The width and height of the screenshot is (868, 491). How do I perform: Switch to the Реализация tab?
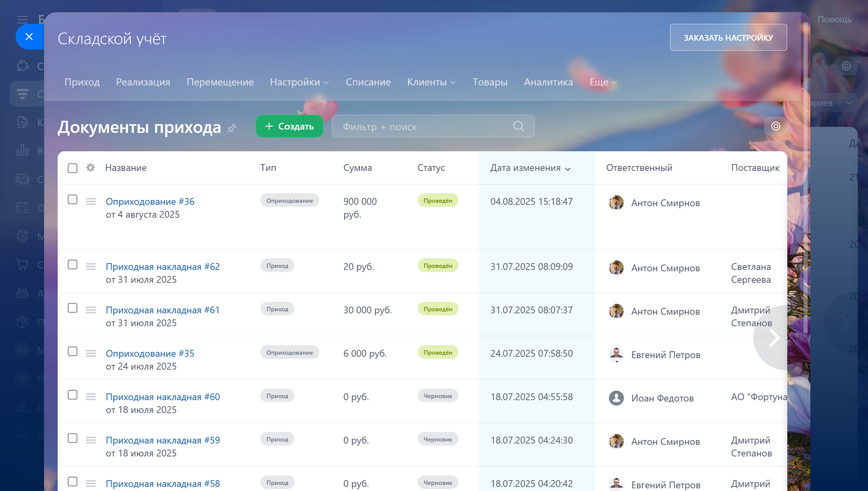click(143, 82)
